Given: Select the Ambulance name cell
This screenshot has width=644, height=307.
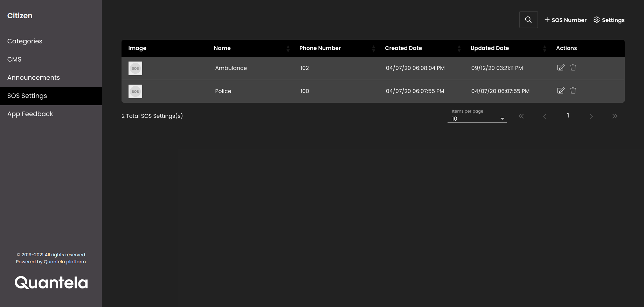Looking at the screenshot, I should coord(231,68).
